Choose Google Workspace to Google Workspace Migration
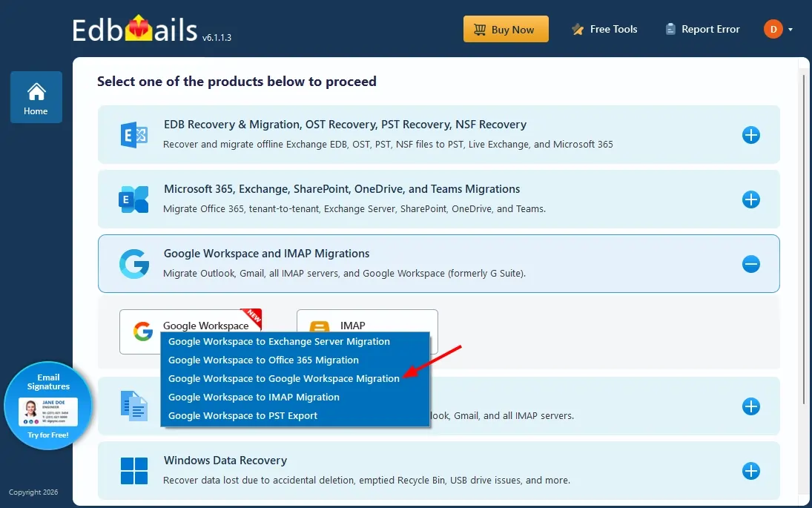Viewport: 812px width, 508px height. tap(294, 378)
